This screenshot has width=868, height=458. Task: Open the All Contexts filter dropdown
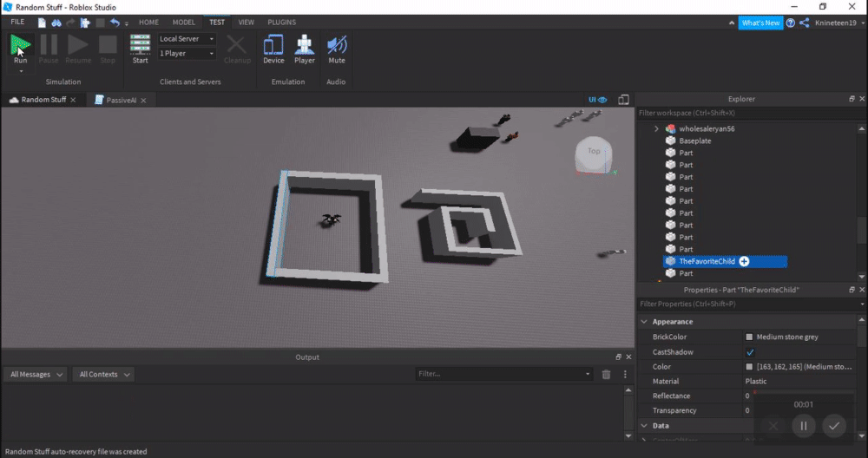104,375
